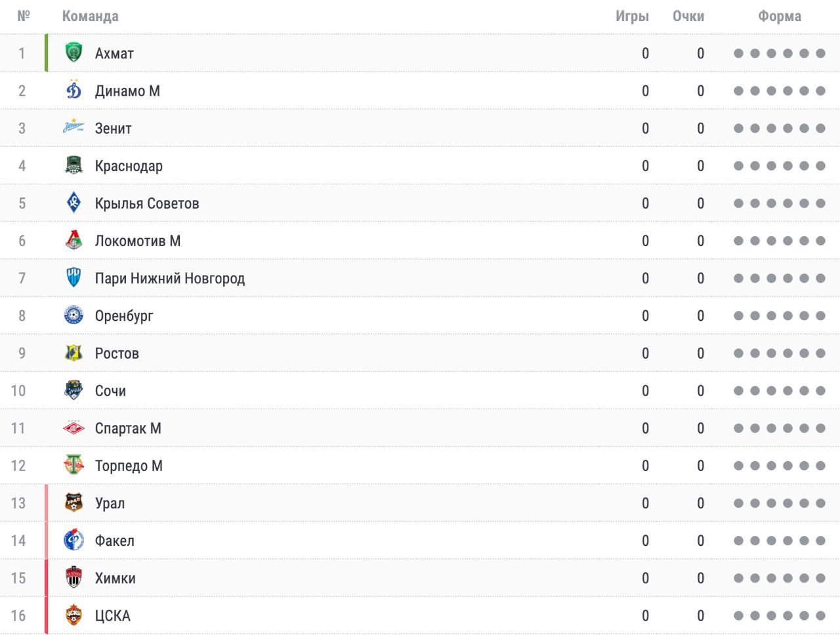
Task: Click first form dot in Сочи row
Action: [x=738, y=391]
